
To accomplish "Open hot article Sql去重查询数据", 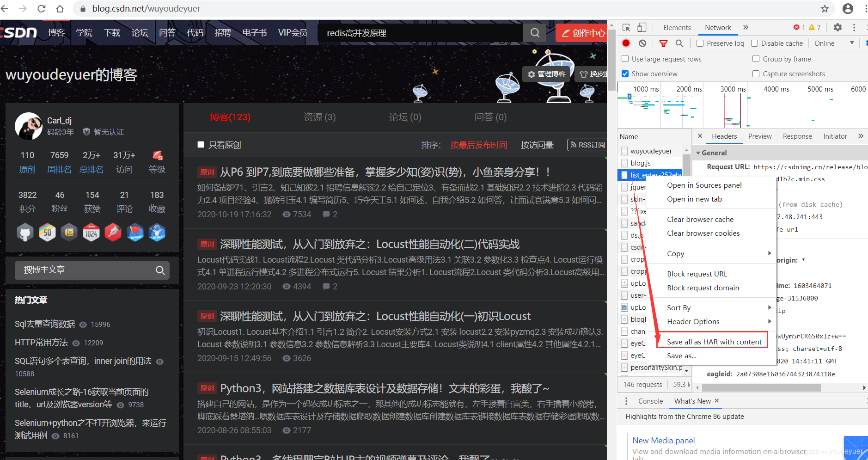I will 45,324.
